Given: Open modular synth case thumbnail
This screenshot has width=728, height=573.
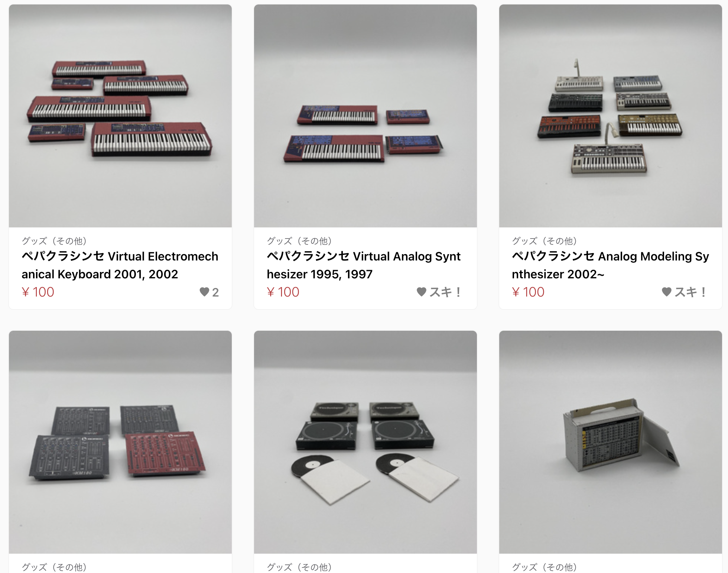Looking at the screenshot, I should point(611,442).
